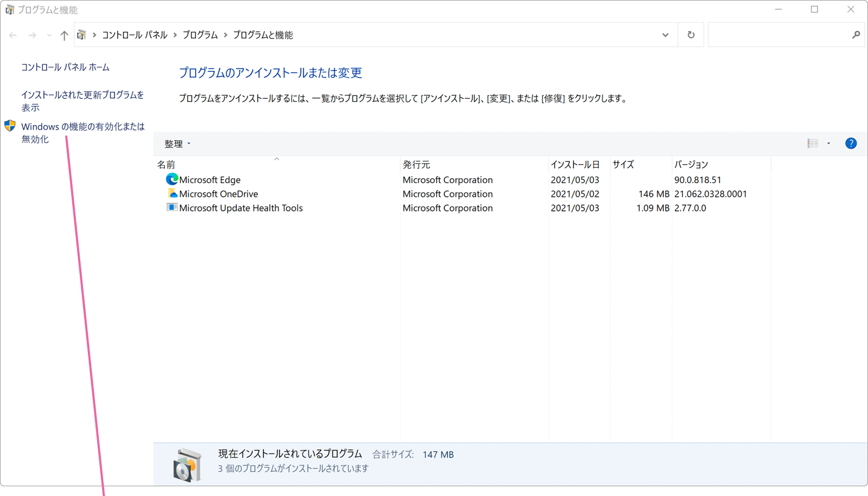Expand the view options dropdown arrow
868x496 pixels.
[x=828, y=144]
